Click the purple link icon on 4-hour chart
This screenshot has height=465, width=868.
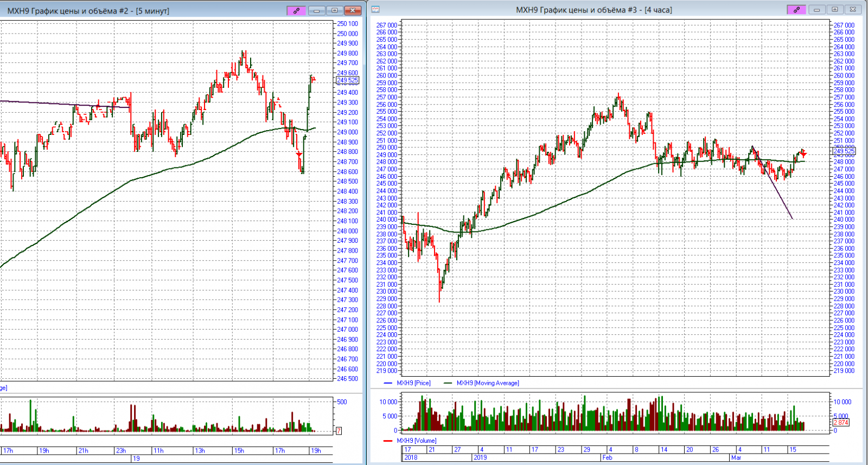[x=796, y=10]
